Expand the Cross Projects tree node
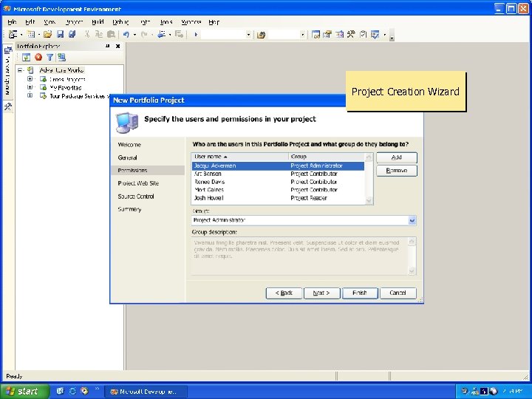The height and width of the screenshot is (399, 532). click(30, 79)
